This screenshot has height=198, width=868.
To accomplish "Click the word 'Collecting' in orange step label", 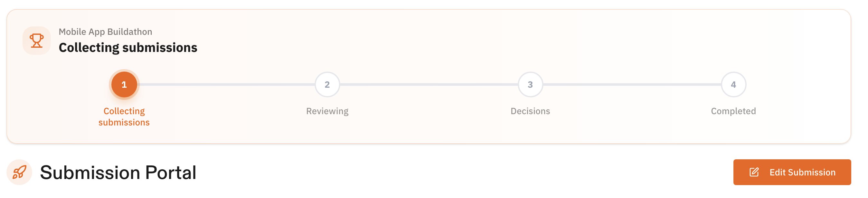I will (x=124, y=111).
